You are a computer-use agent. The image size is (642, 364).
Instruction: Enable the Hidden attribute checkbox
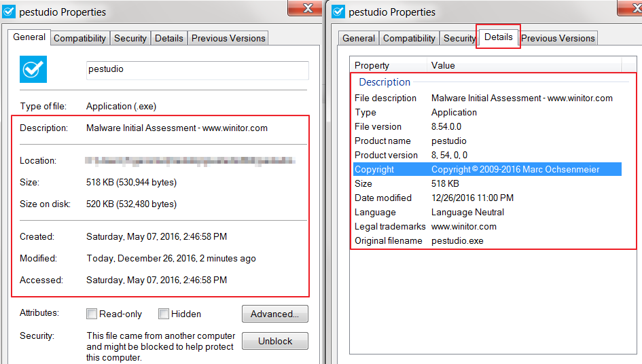164,314
